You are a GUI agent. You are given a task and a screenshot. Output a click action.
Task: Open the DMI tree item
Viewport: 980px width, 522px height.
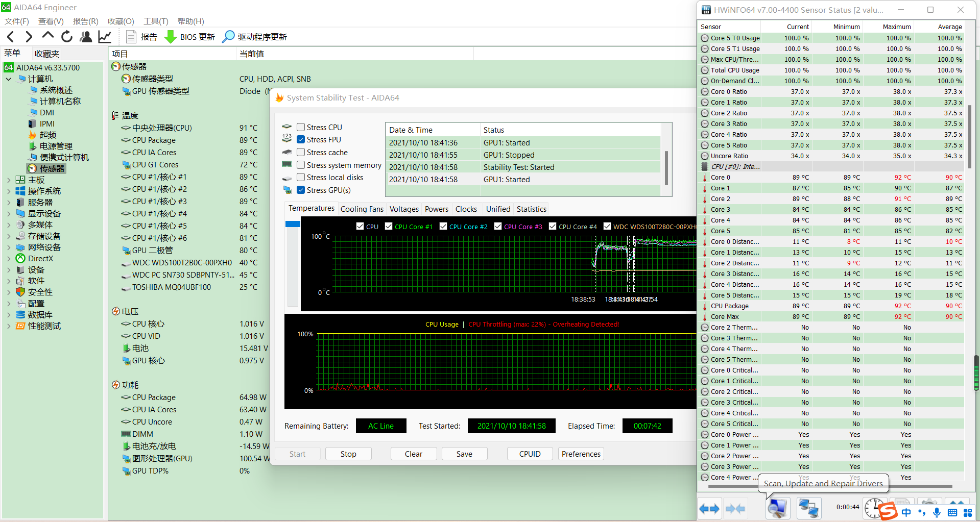coord(47,112)
